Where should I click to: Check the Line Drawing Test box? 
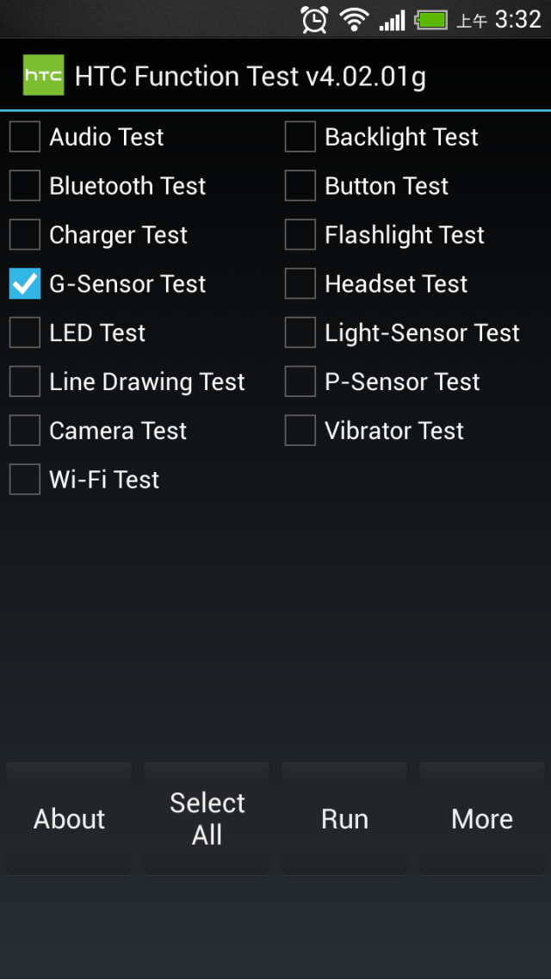[x=25, y=381]
